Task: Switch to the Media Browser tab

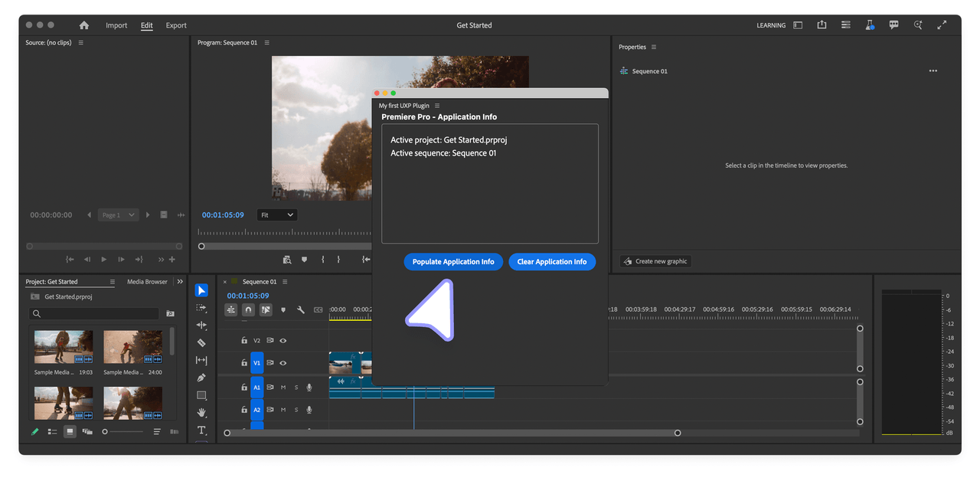Action: [146, 281]
